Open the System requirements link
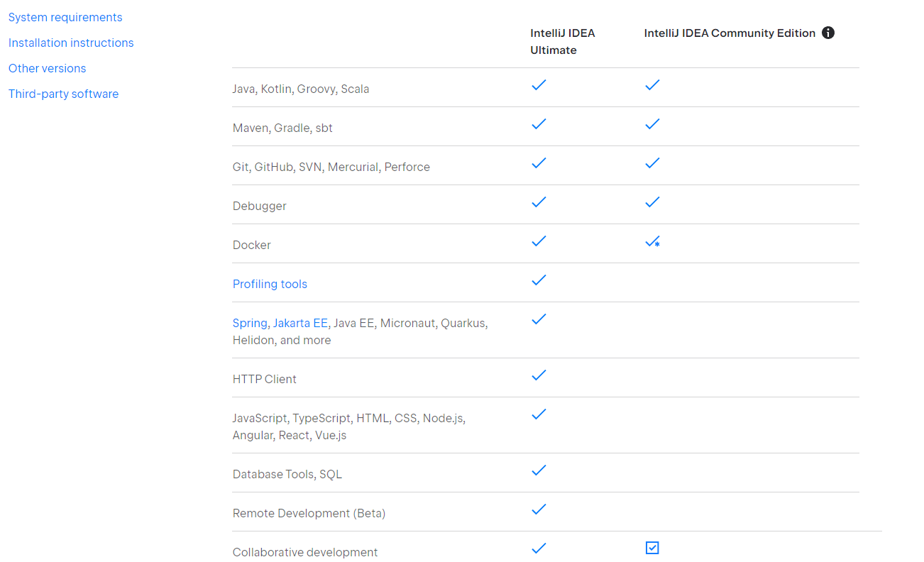The height and width of the screenshot is (562, 924). [x=65, y=17]
